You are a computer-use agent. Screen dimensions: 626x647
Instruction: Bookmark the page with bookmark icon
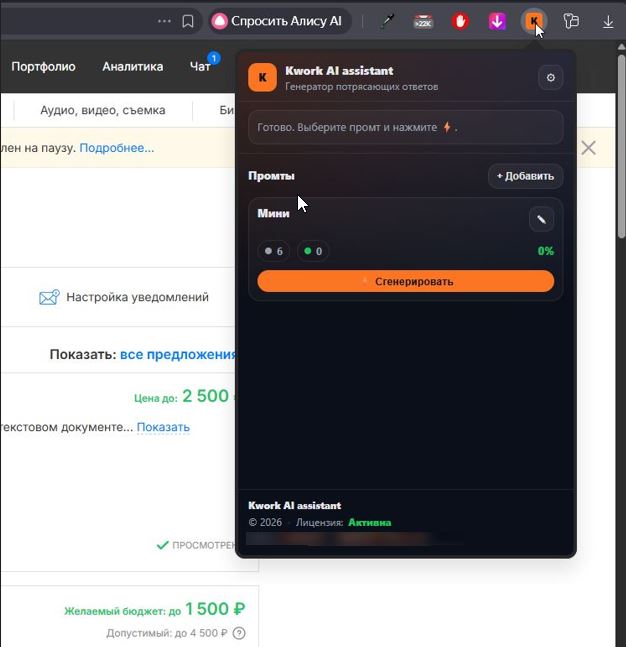coord(188,21)
